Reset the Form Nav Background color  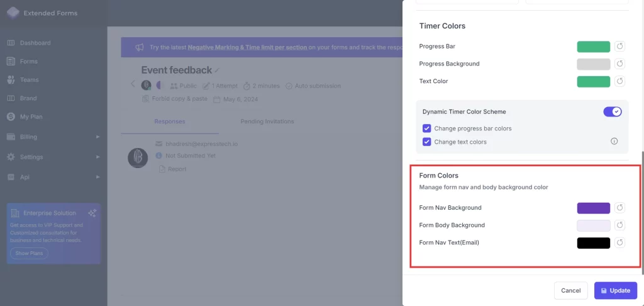point(619,208)
